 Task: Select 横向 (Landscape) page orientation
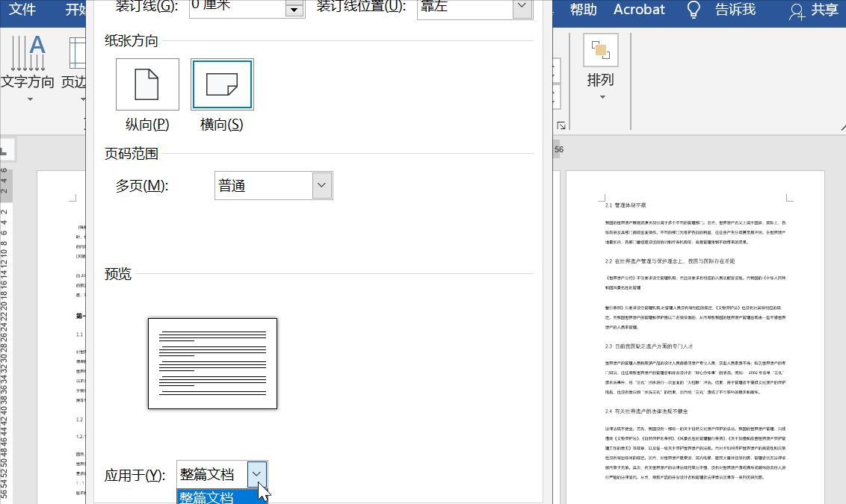pos(220,84)
